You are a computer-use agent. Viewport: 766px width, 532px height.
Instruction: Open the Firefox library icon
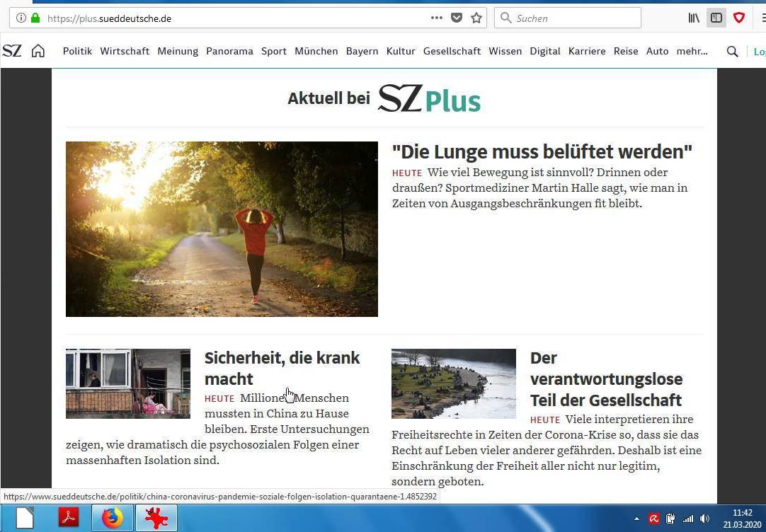coord(694,18)
